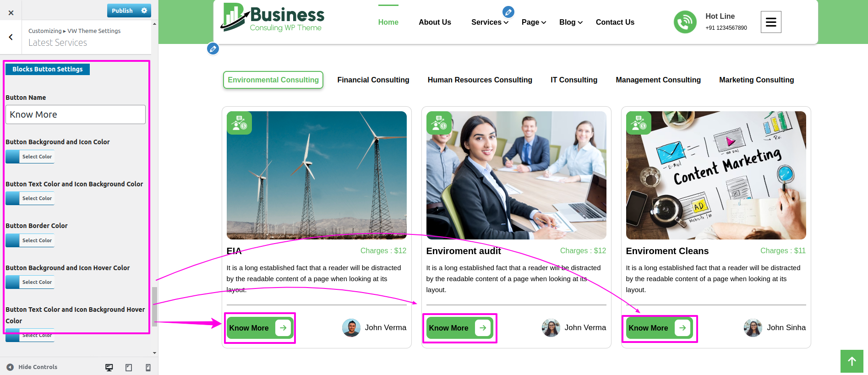This screenshot has width=868, height=375.
Task: Switch to mobile preview mode icon
Action: click(148, 367)
